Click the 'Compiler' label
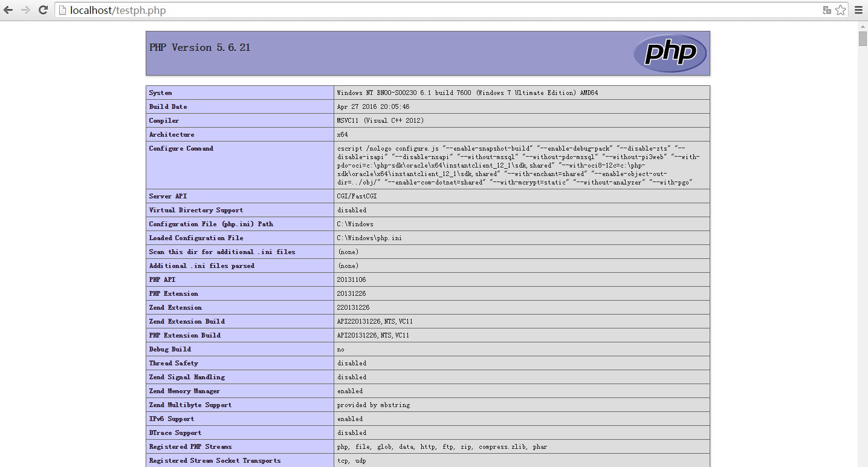The image size is (868, 467). [x=164, y=120]
